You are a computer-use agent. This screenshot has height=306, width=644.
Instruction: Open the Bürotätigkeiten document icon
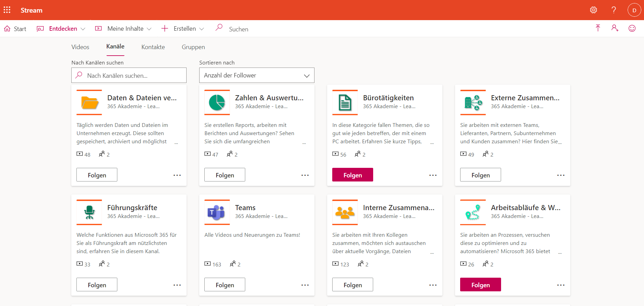345,102
